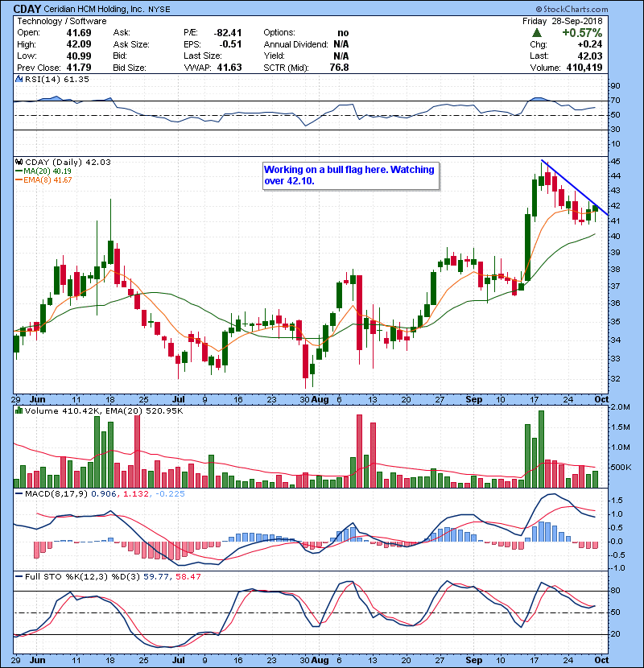Viewport: 644px width, 668px height.
Task: Click the MACD signal value 1.132
Action: 136,494
